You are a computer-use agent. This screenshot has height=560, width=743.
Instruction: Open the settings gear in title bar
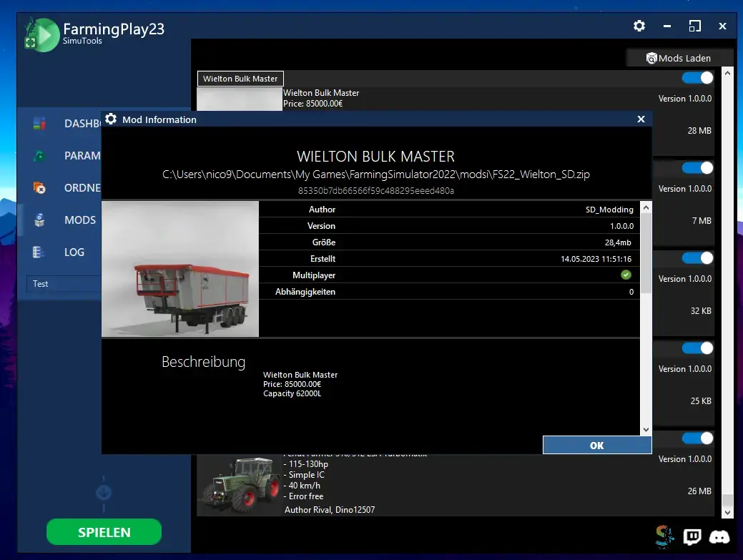(639, 26)
